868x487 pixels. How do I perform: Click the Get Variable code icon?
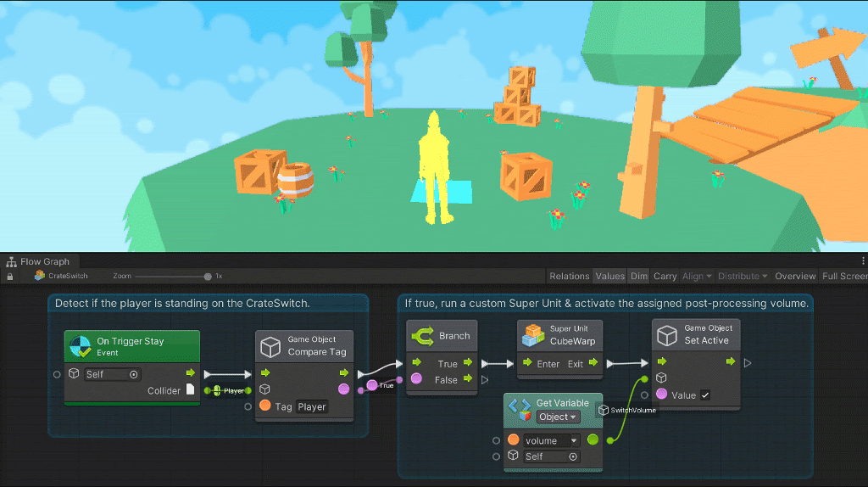(520, 409)
